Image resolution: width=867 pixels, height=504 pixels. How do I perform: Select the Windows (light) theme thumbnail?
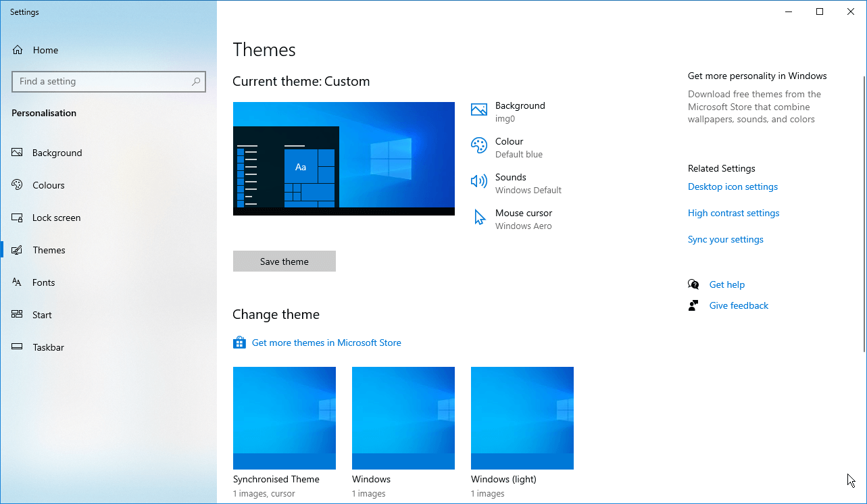click(522, 418)
